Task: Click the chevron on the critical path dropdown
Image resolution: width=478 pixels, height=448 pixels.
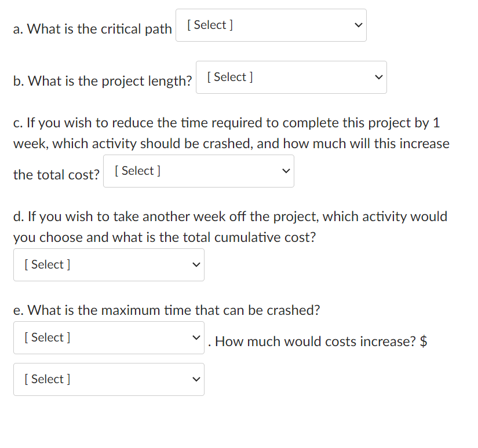Action: point(358,25)
